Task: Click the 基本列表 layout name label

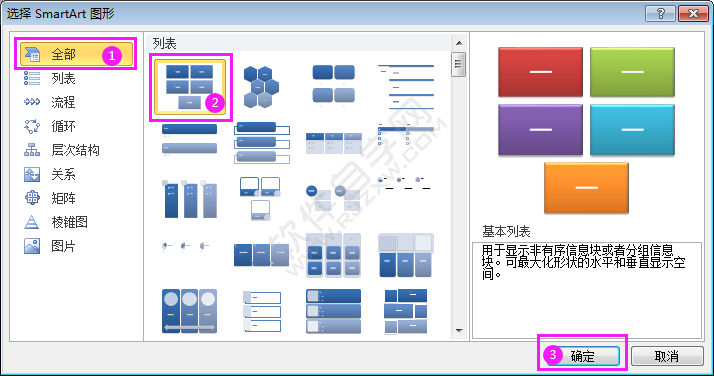Action: click(x=506, y=232)
